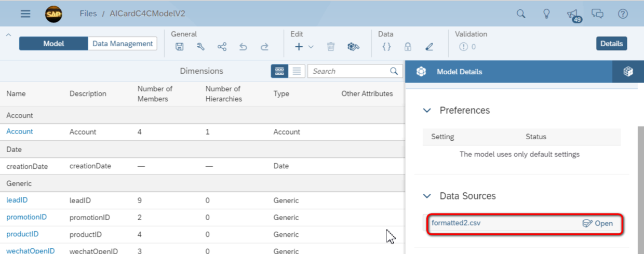Open the help question mark icon
Image resolution: width=644 pixels, height=254 pixels.
[623, 14]
